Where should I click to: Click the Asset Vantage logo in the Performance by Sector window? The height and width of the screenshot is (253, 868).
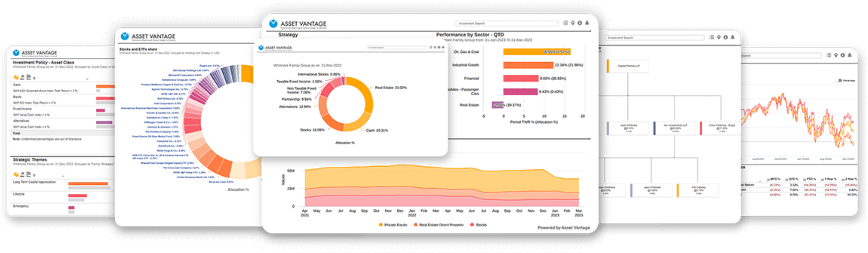pos(298,24)
